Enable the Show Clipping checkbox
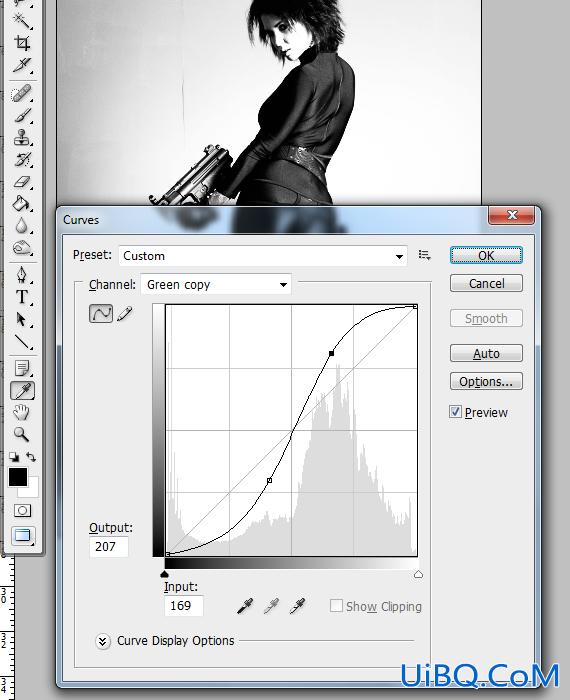This screenshot has width=570, height=700. point(336,606)
